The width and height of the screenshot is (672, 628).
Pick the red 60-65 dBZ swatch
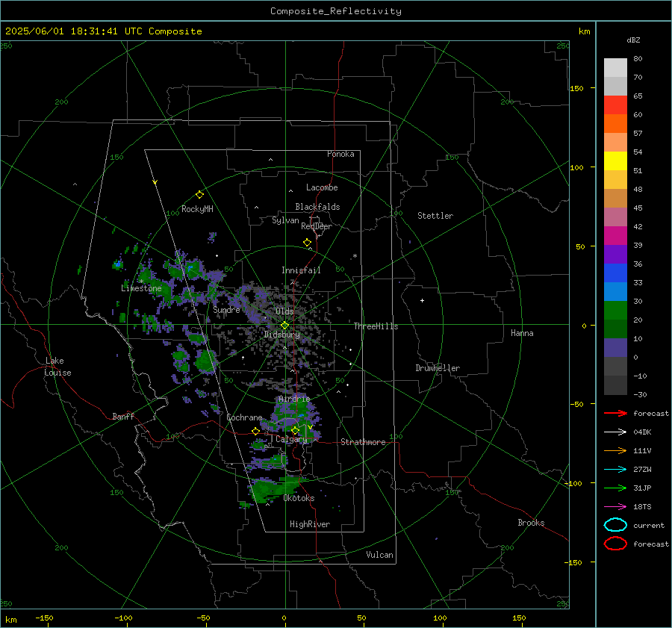click(x=615, y=105)
